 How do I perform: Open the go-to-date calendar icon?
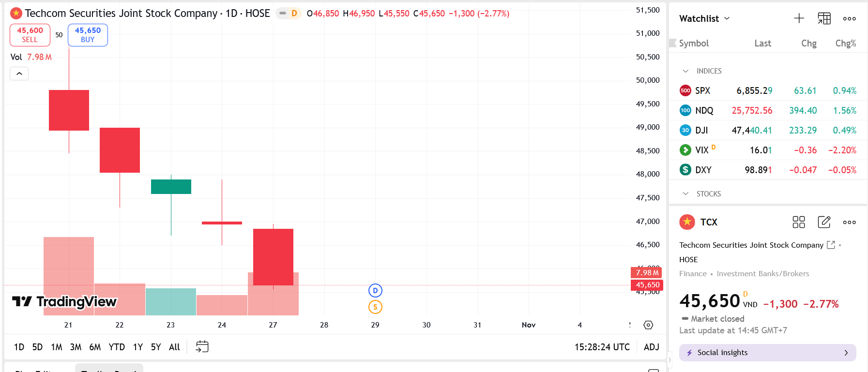click(x=202, y=347)
